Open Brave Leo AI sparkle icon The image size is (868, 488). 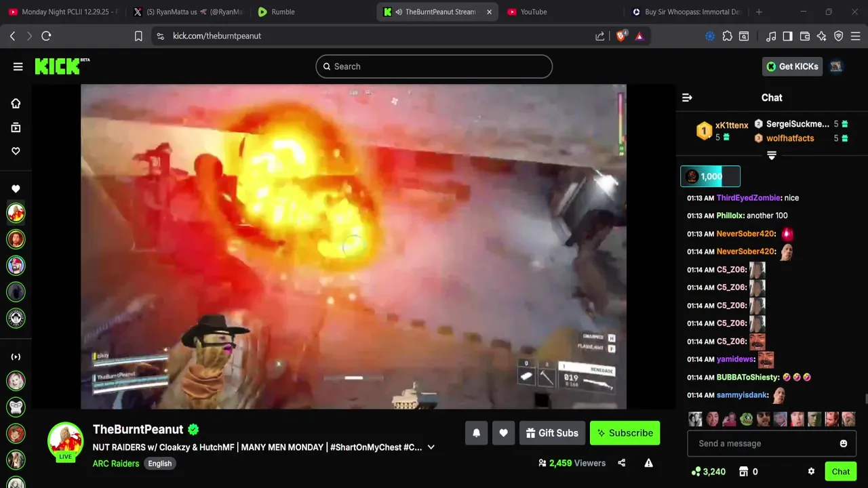822,36
